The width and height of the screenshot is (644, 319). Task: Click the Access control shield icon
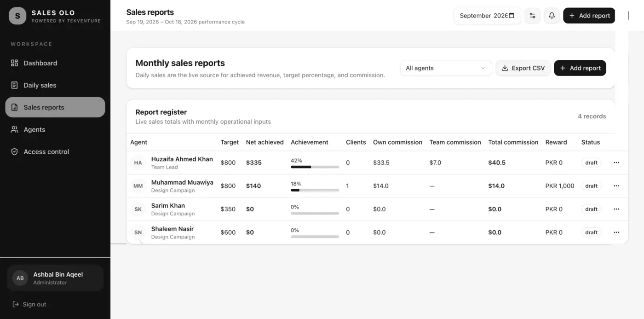(x=15, y=151)
